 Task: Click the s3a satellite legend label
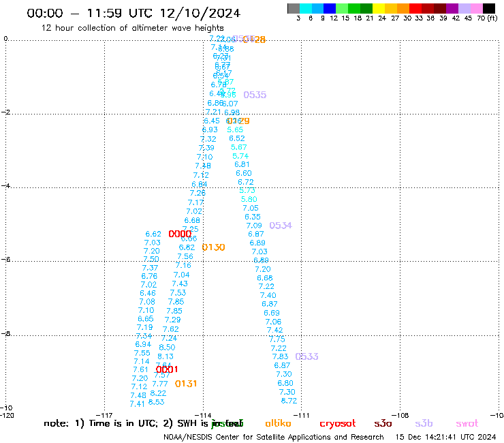[383, 423]
